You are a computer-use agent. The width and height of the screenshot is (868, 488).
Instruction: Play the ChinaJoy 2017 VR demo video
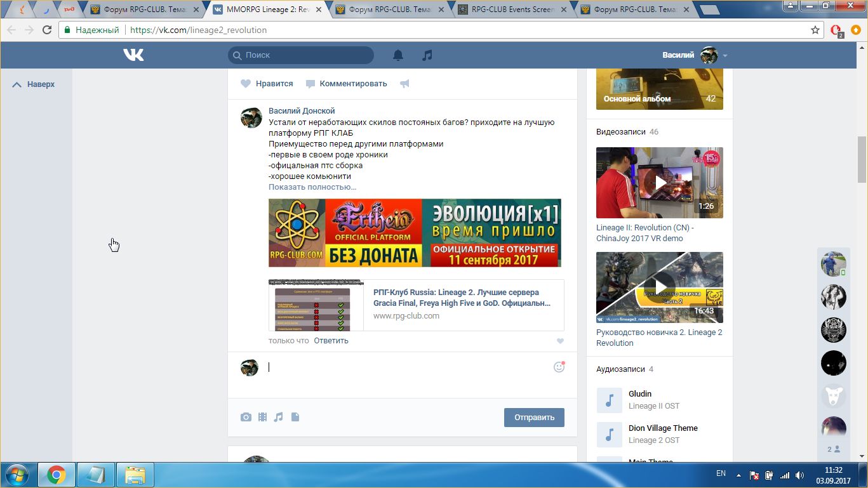[x=660, y=183]
